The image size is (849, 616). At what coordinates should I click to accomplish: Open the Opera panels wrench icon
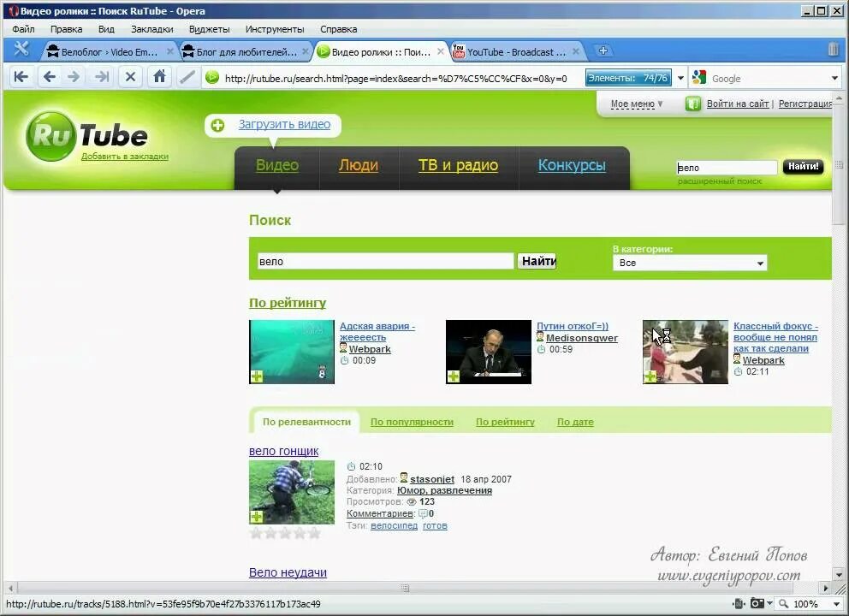point(21,50)
